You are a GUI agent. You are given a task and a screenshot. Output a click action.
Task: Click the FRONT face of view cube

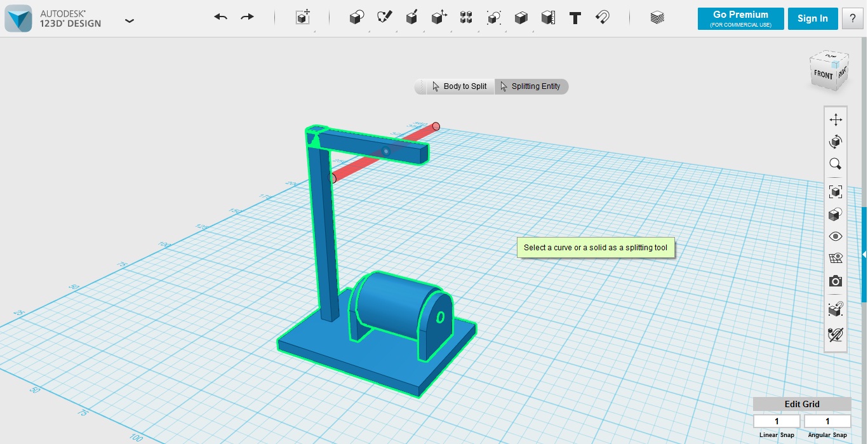pos(823,75)
